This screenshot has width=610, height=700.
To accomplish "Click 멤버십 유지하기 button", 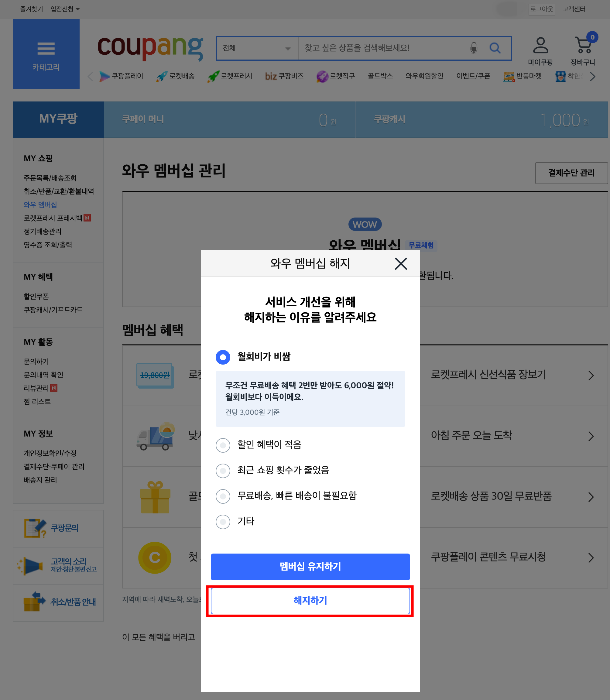I will pos(310,567).
